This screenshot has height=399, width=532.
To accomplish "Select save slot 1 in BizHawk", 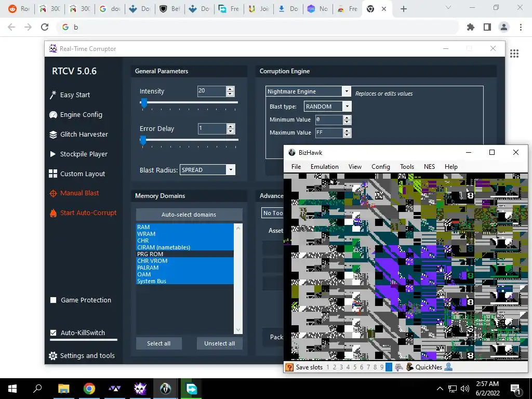I will 328,367.
